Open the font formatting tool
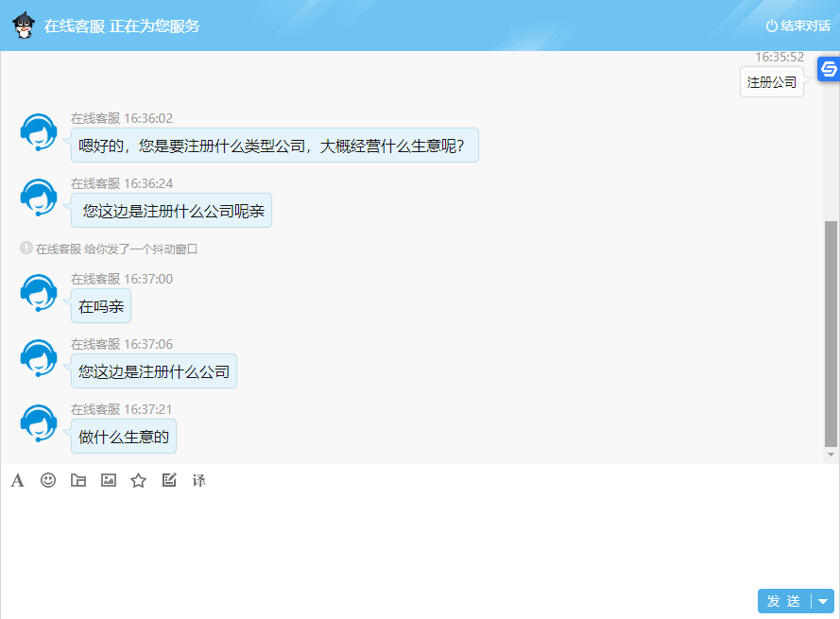The width and height of the screenshot is (840, 619). coord(17,481)
